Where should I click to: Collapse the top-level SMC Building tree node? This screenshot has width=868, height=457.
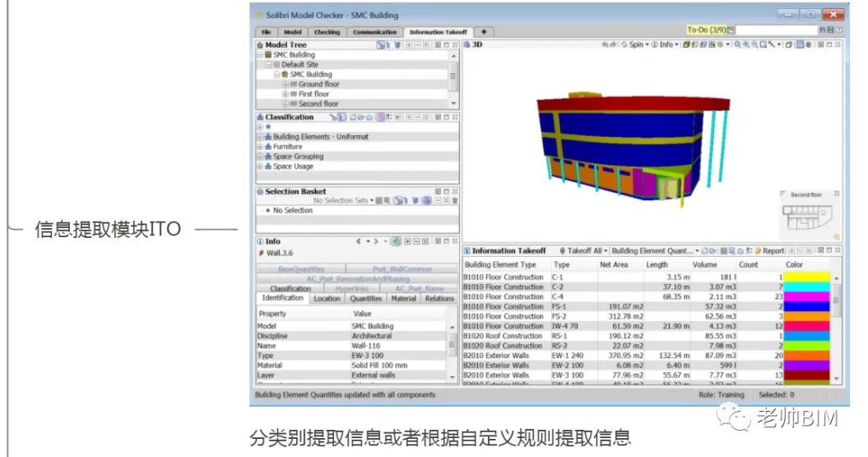click(x=260, y=55)
